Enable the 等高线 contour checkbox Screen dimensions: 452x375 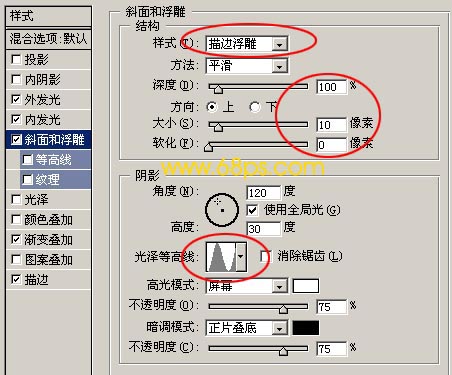[27, 160]
